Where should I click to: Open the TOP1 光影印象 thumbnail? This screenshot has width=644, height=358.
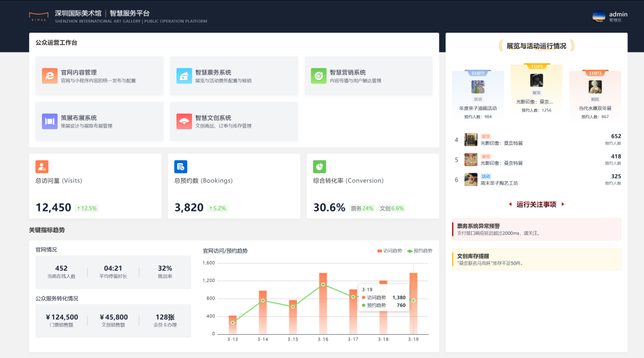tap(537, 80)
